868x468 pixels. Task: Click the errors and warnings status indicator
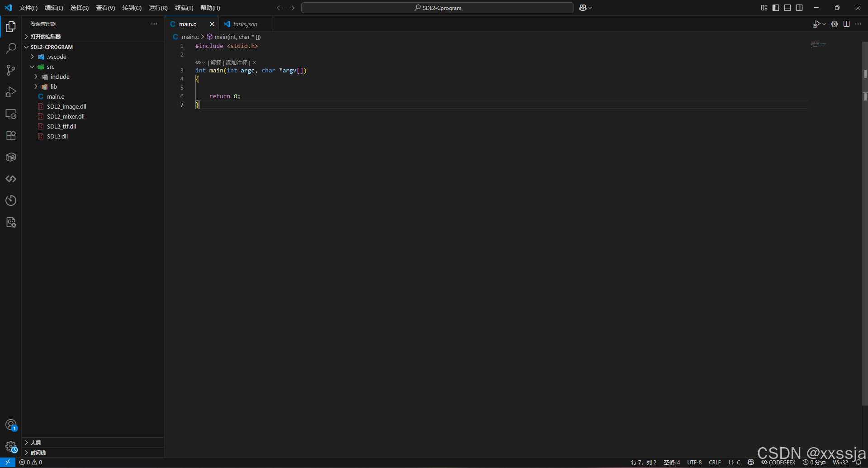pyautogui.click(x=31, y=462)
